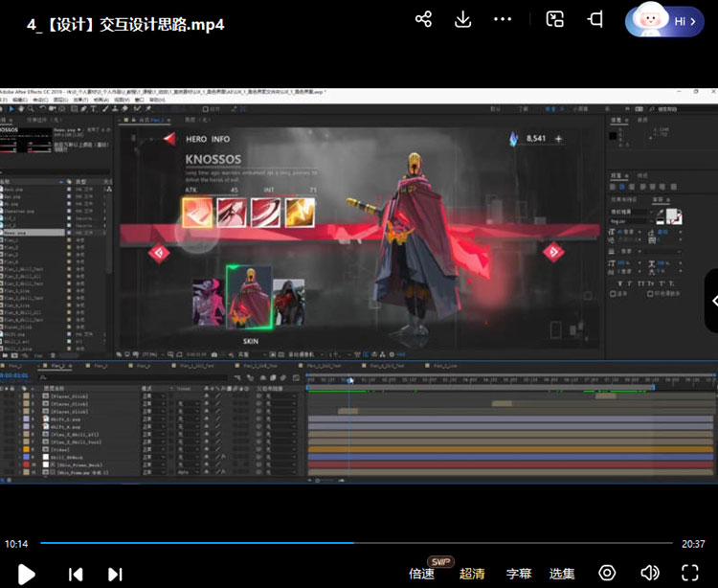Open the 字幕 subtitles menu

pos(518,574)
